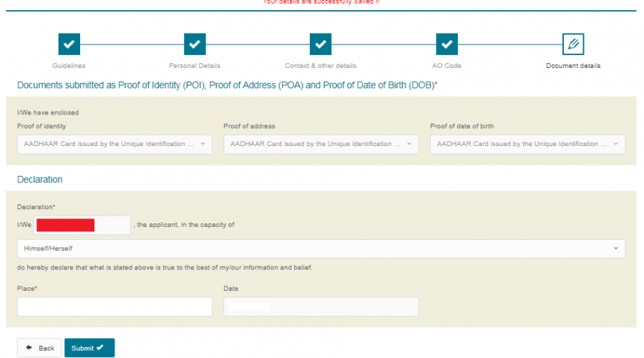Go to Contact & other details label

[x=321, y=66]
